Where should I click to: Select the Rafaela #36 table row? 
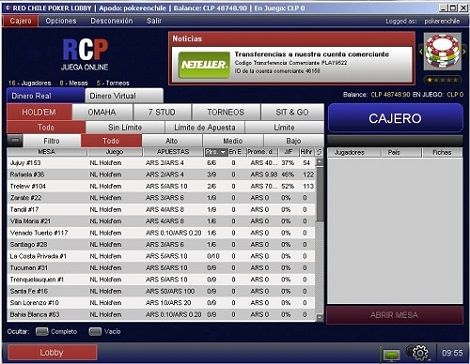point(161,175)
